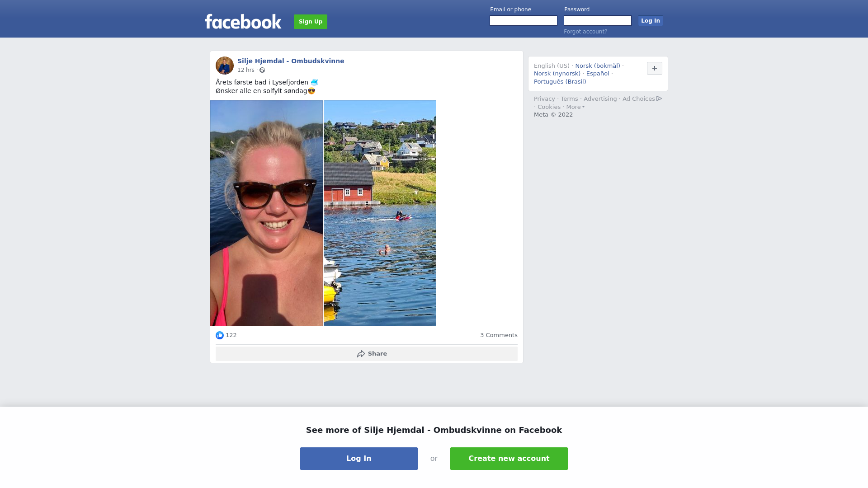Click the large blue Log In banner button
Image resolution: width=868 pixels, height=488 pixels.
tap(359, 459)
